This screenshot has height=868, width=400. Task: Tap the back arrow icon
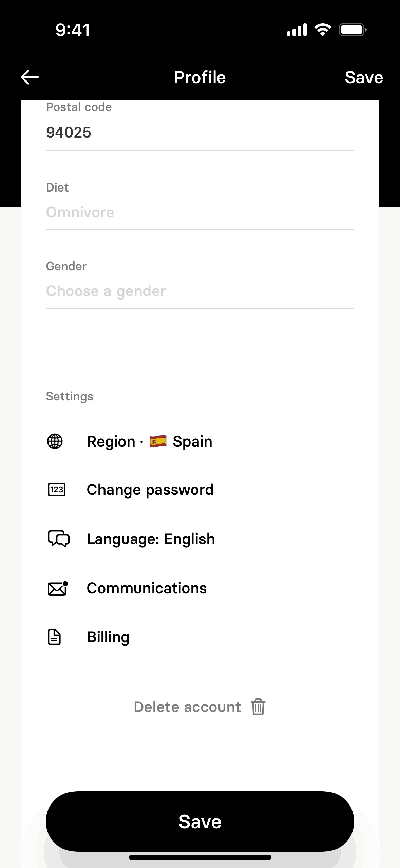(x=30, y=77)
